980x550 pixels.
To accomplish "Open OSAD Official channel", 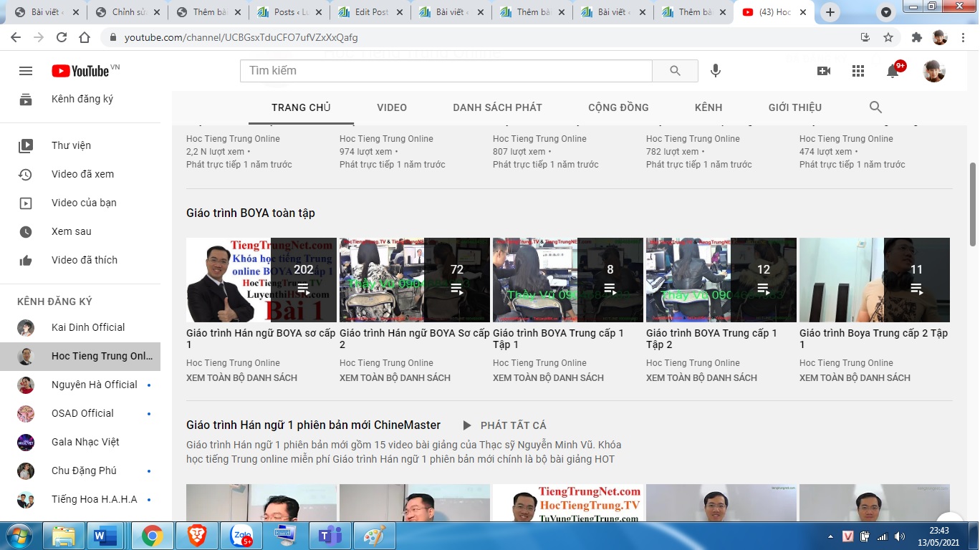I will pos(80,413).
